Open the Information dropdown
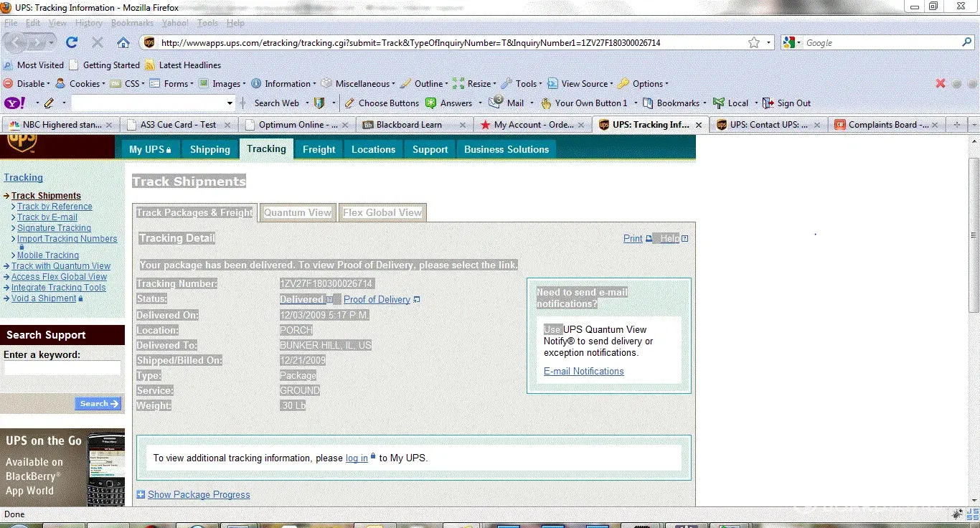The height and width of the screenshot is (528, 980). (x=283, y=84)
